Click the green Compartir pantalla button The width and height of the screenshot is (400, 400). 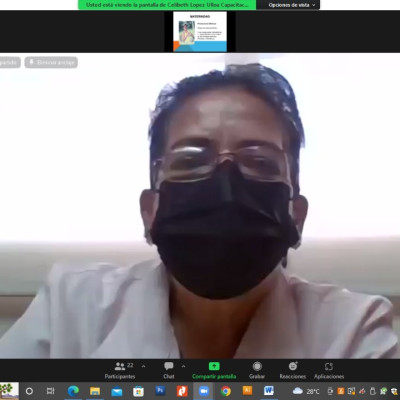click(x=214, y=370)
